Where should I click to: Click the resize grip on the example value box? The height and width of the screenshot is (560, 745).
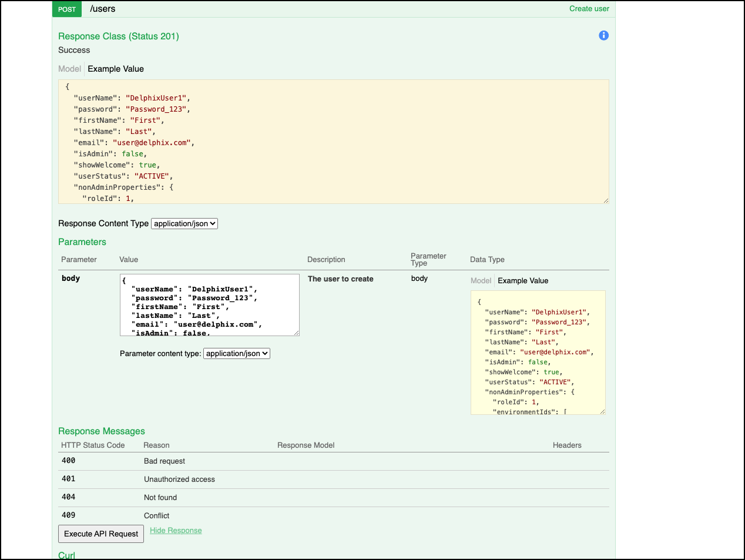pos(605,200)
